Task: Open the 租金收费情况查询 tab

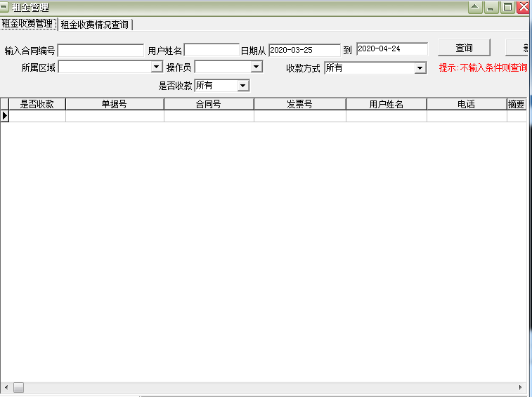Action: (x=95, y=25)
